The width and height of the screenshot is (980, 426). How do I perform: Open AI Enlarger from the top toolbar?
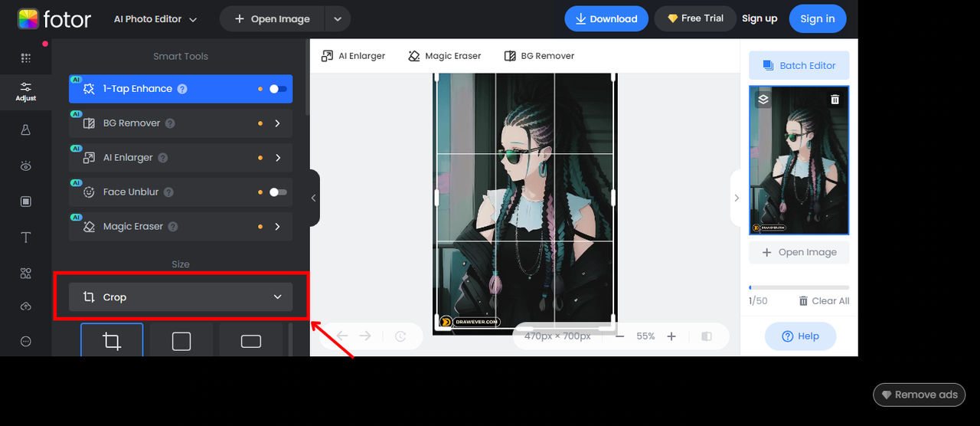(x=354, y=56)
